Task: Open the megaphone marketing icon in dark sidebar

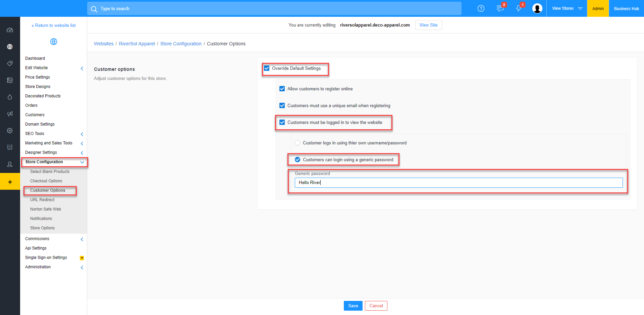Action: coord(10,114)
